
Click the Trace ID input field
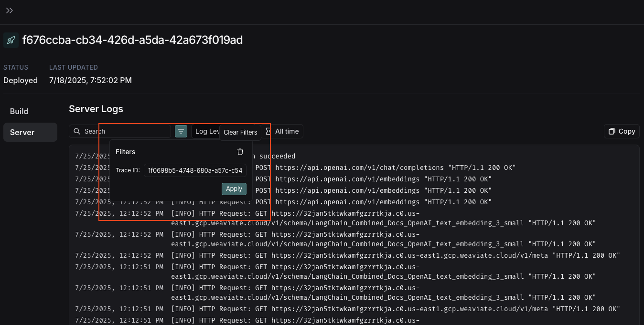(x=195, y=170)
